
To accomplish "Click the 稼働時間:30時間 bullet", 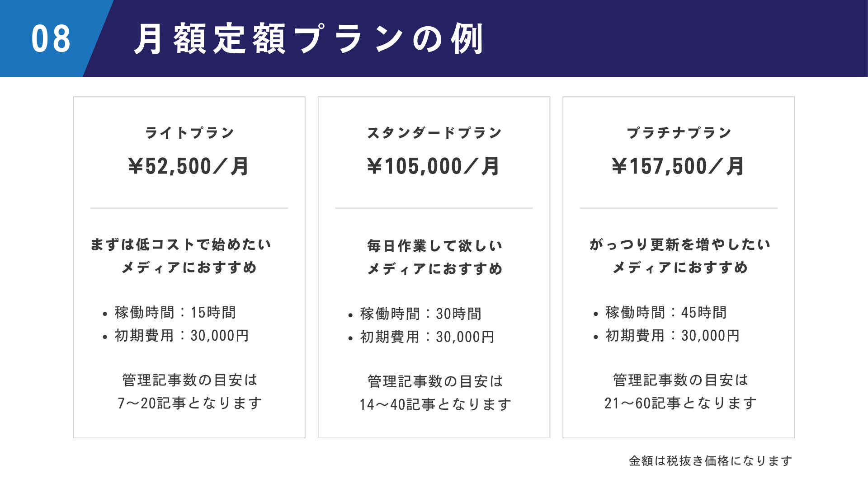I will pos(420,314).
